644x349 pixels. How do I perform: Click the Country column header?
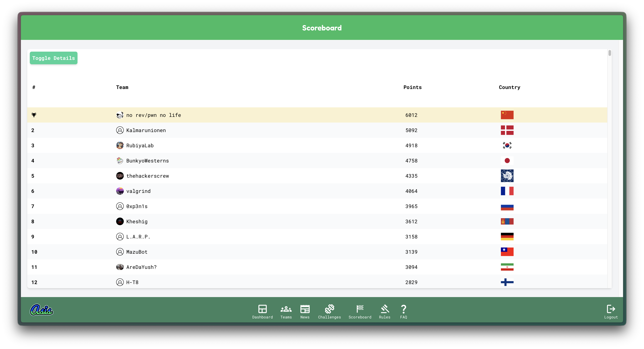(x=509, y=87)
